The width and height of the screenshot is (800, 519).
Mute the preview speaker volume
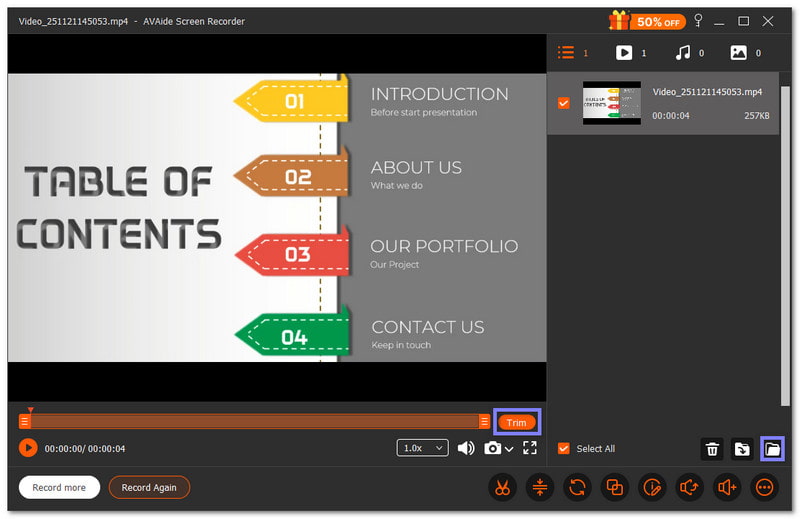point(466,448)
